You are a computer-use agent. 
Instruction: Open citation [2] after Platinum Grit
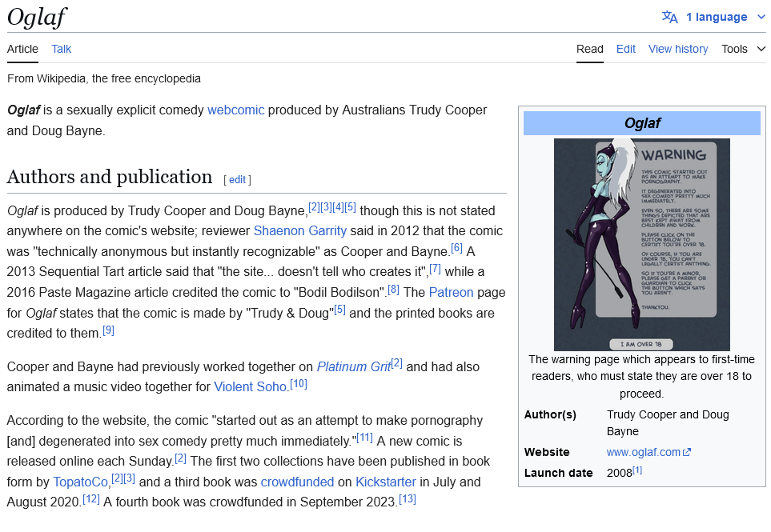(397, 364)
